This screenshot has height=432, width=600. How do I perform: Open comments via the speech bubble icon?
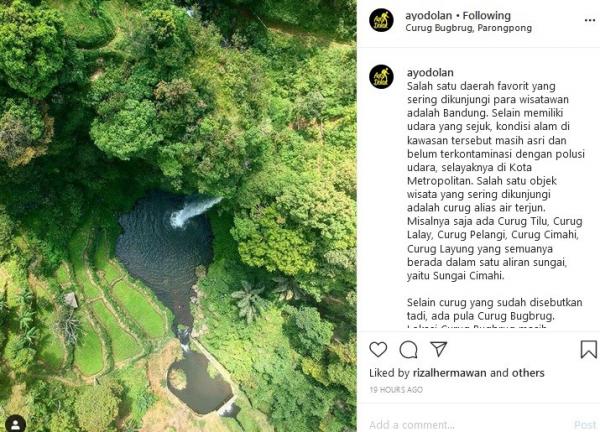pyautogui.click(x=408, y=349)
